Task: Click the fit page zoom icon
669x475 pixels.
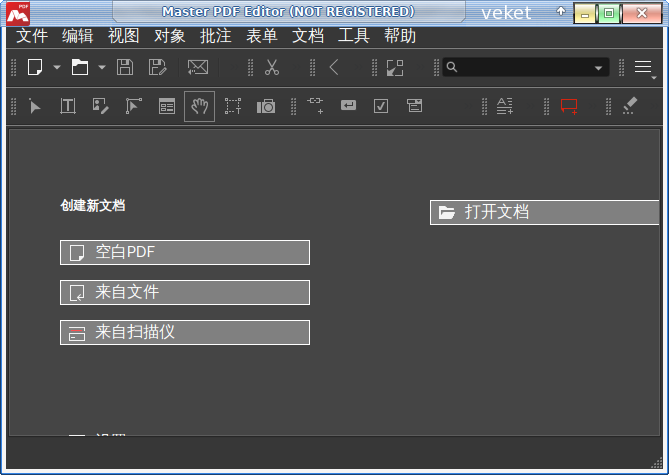Action: tap(395, 68)
